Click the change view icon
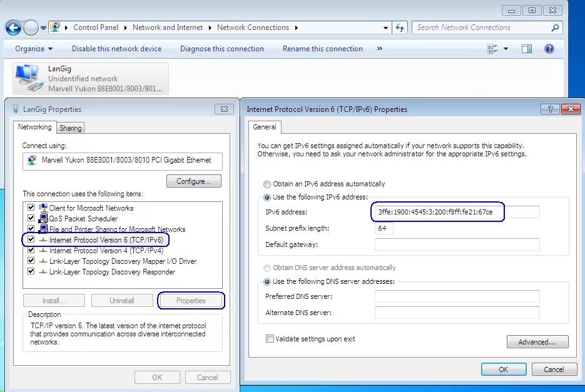 (492, 49)
